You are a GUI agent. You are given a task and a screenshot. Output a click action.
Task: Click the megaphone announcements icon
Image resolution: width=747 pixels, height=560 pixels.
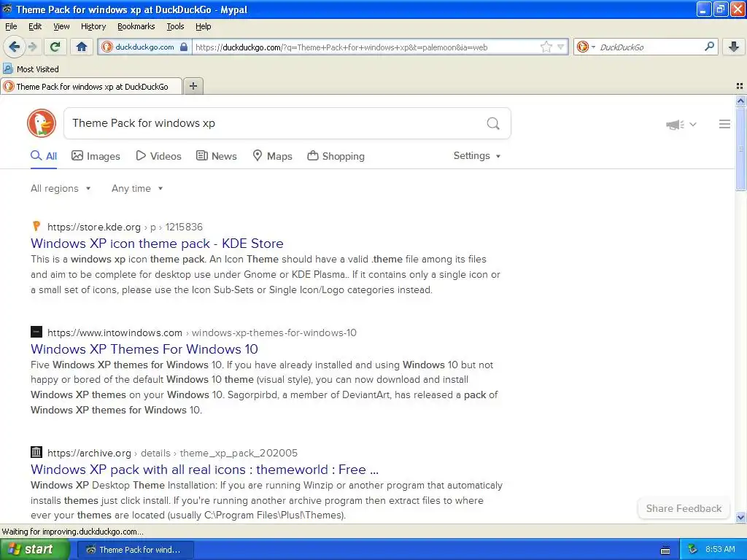coord(675,124)
